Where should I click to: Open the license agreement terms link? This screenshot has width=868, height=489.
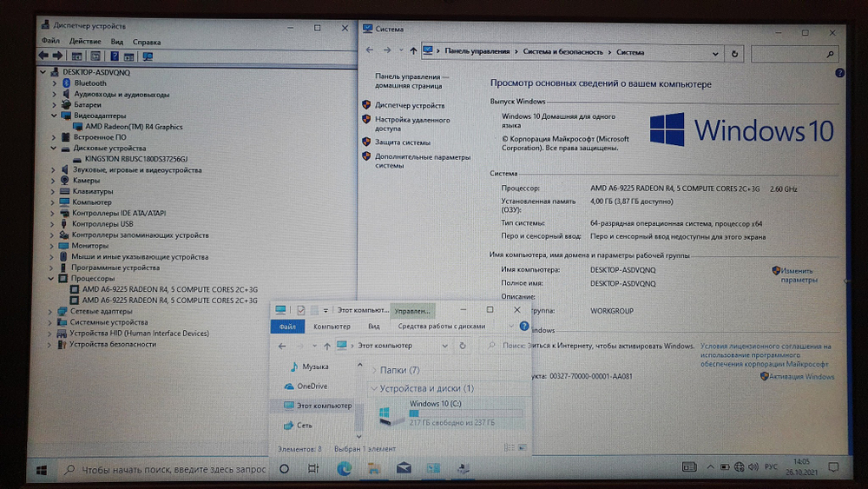(x=766, y=355)
